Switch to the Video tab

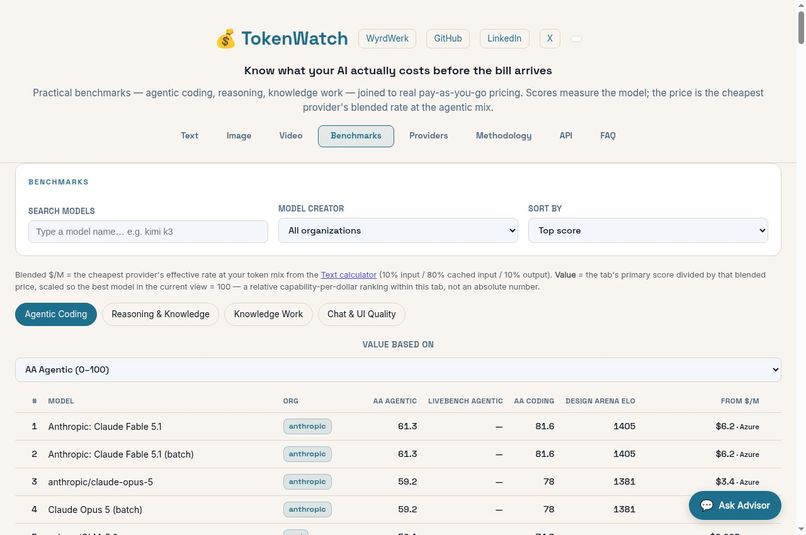(290, 136)
